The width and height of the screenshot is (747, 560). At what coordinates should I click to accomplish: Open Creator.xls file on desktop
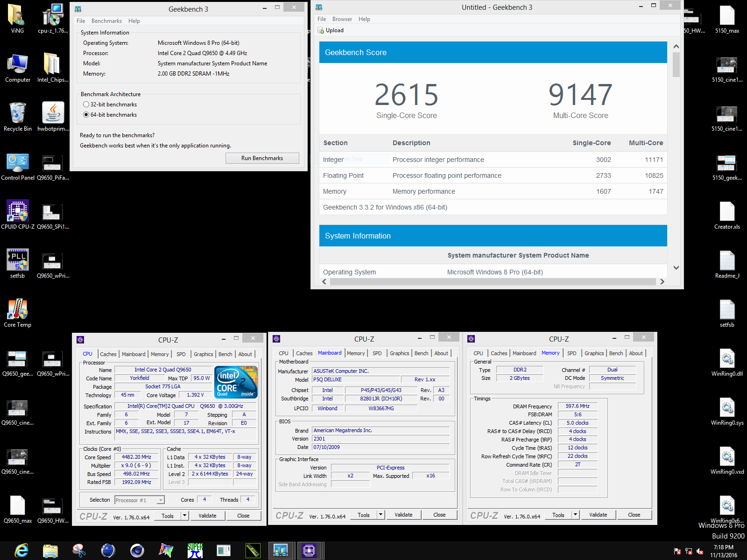pyautogui.click(x=727, y=215)
